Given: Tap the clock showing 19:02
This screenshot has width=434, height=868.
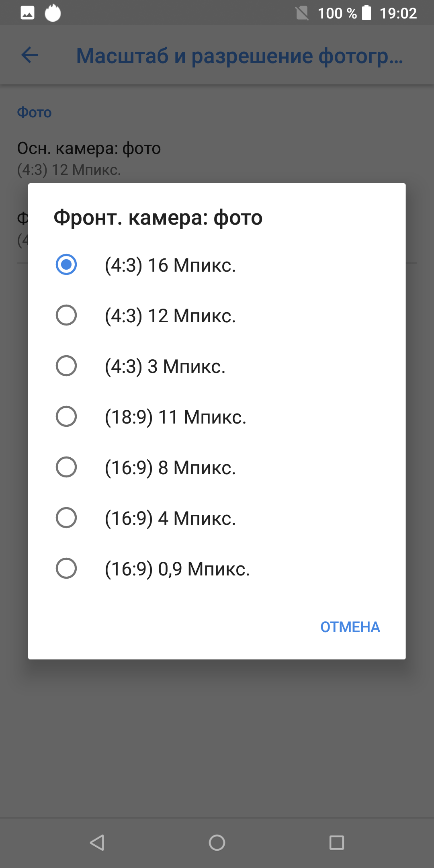Looking at the screenshot, I should click(x=398, y=13).
